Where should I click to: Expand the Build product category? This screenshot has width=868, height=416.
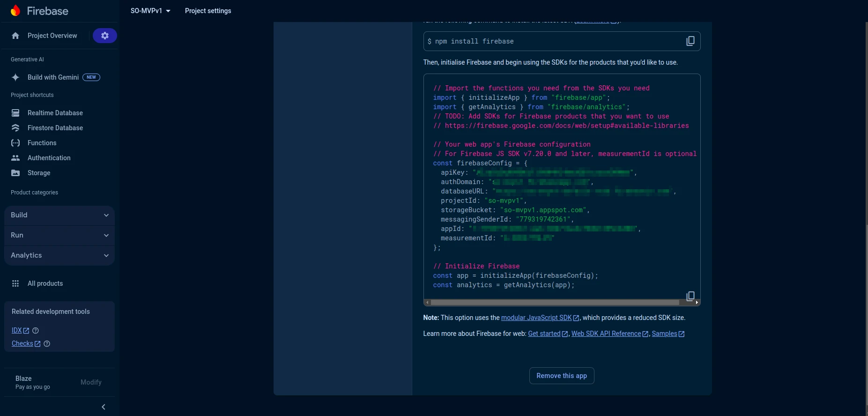coord(59,215)
